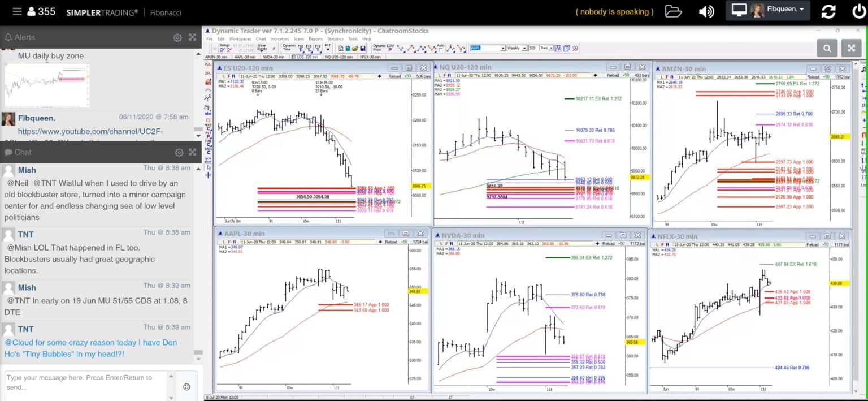Click the magnifier zoom button on shared screen
This screenshot has height=401, width=868.
(827, 49)
